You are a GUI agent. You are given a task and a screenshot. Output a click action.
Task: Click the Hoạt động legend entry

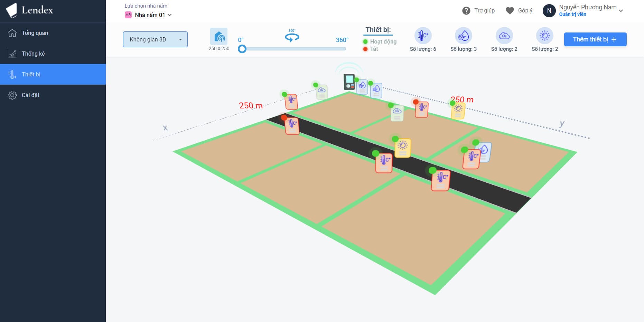(x=380, y=41)
